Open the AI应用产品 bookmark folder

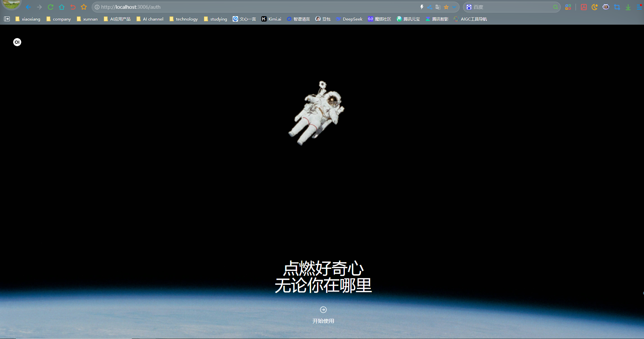point(117,19)
